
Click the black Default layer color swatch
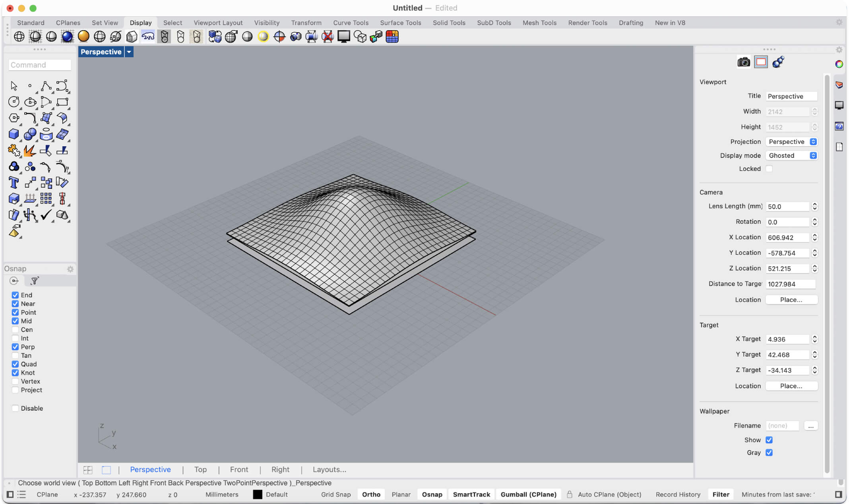coord(258,494)
